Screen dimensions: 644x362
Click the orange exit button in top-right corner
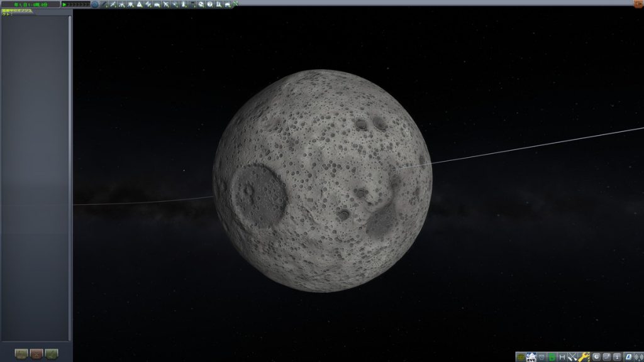pyautogui.click(x=639, y=4)
